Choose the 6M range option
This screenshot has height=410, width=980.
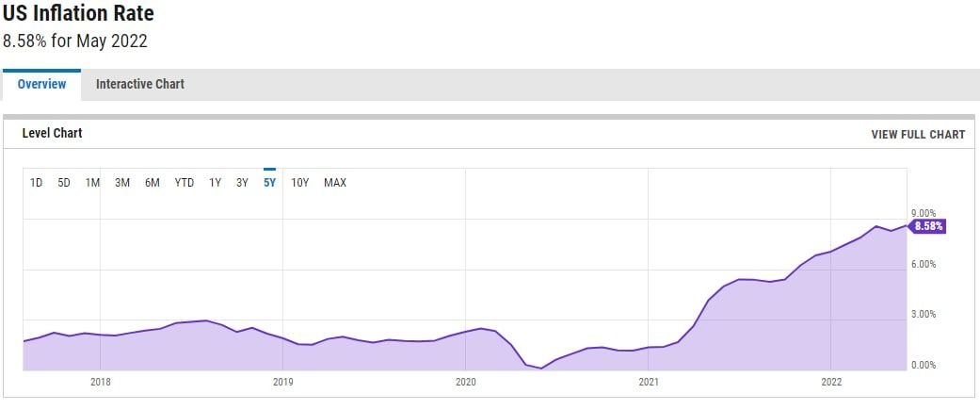[x=152, y=183]
